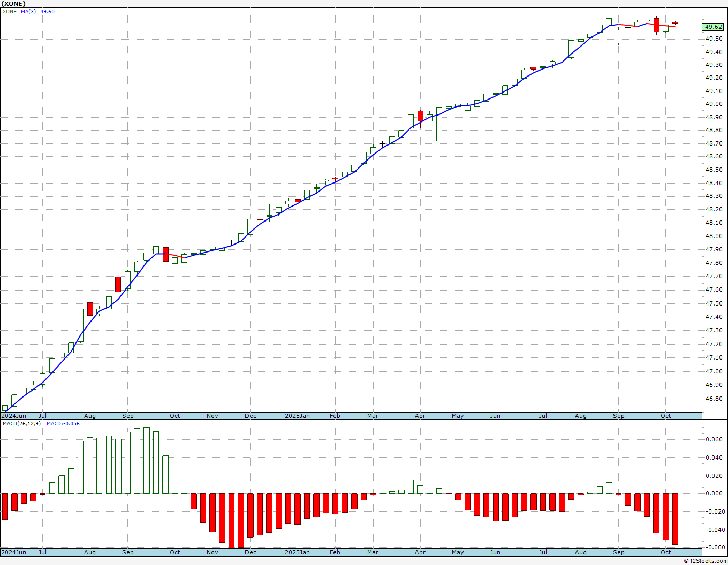
Task: Click the green 49.62 price tag
Action: 714,27
